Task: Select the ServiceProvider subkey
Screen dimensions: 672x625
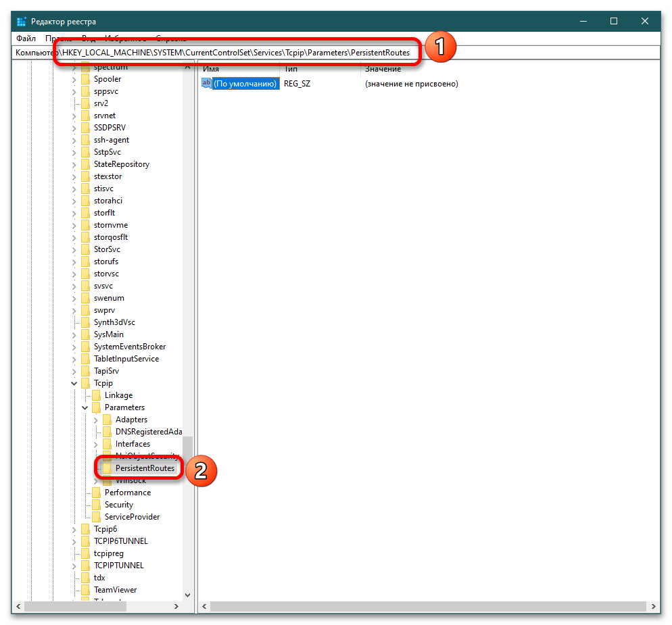Action: pyautogui.click(x=132, y=517)
